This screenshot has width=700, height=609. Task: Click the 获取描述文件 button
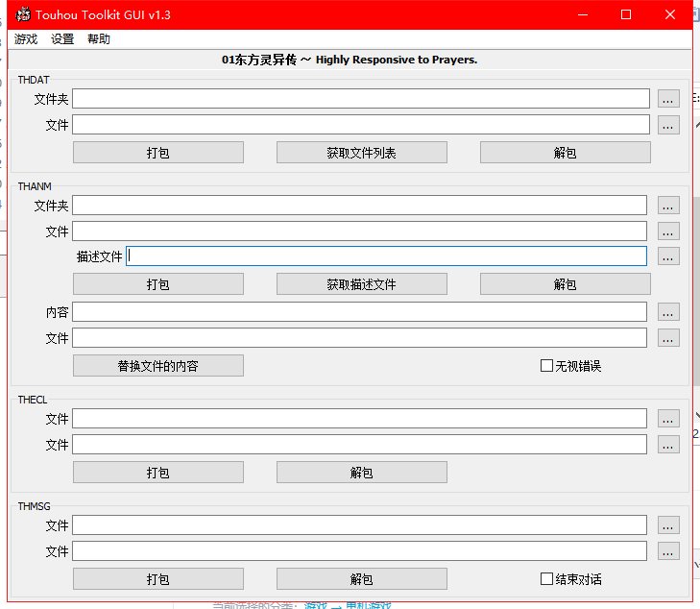pos(362,284)
